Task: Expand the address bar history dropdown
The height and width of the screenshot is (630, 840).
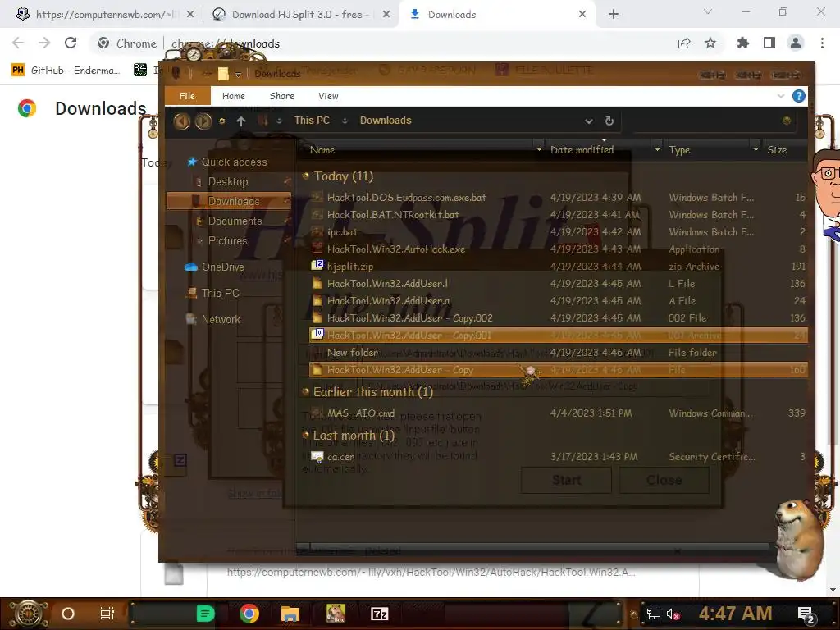Action: [589, 121]
